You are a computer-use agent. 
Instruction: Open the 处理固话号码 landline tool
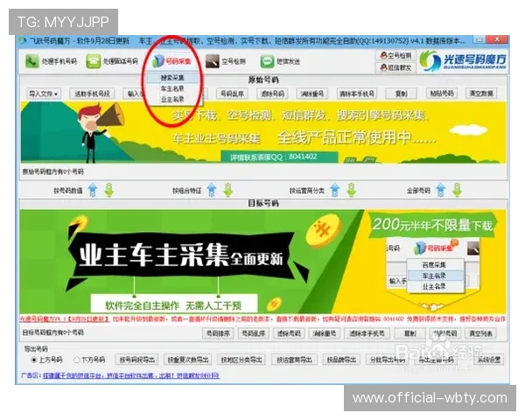coord(112,61)
